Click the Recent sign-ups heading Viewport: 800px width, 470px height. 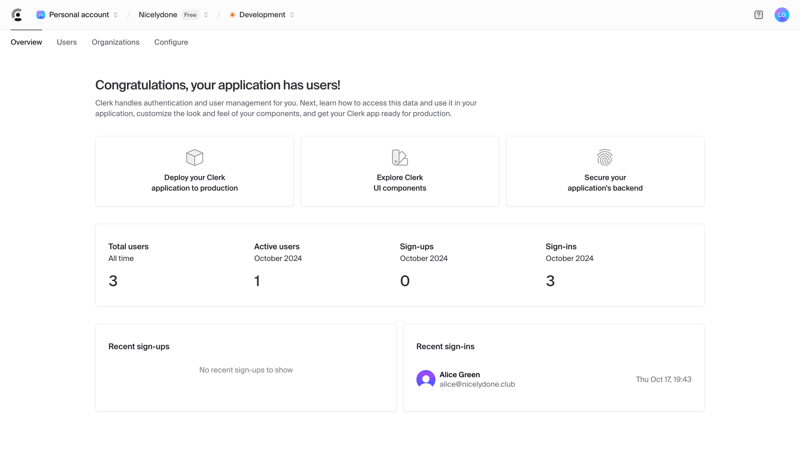[x=139, y=347]
